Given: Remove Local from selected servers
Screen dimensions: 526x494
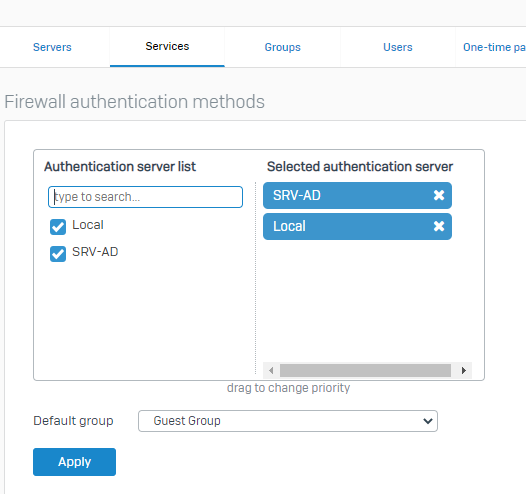Looking at the screenshot, I should point(439,226).
